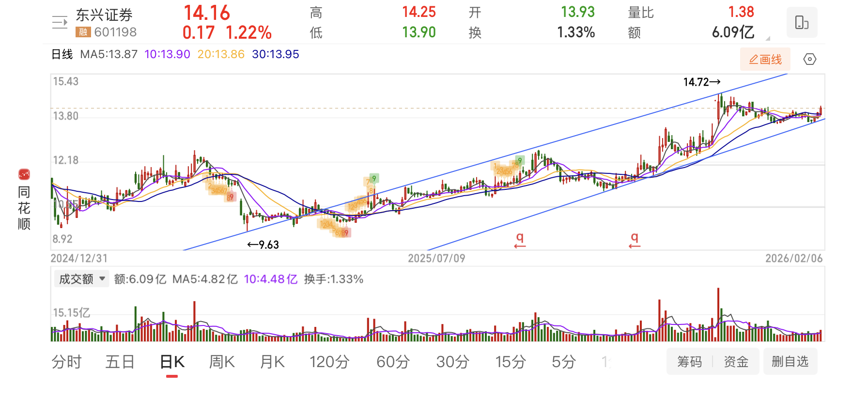This screenshot has width=868, height=401.
Task: Select the 日K tab
Action: [x=172, y=362]
